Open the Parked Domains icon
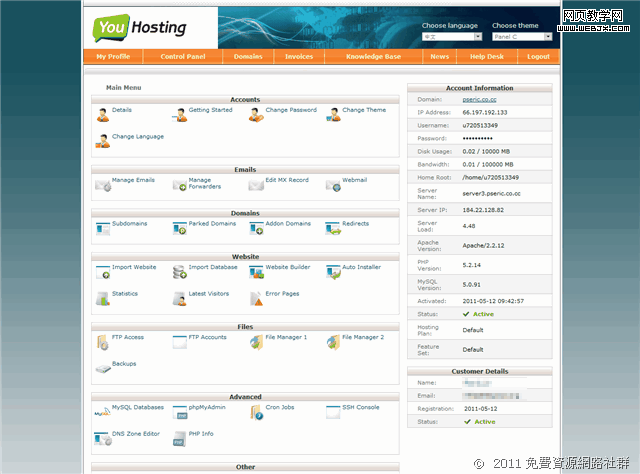This screenshot has width=640, height=474. 180,228
